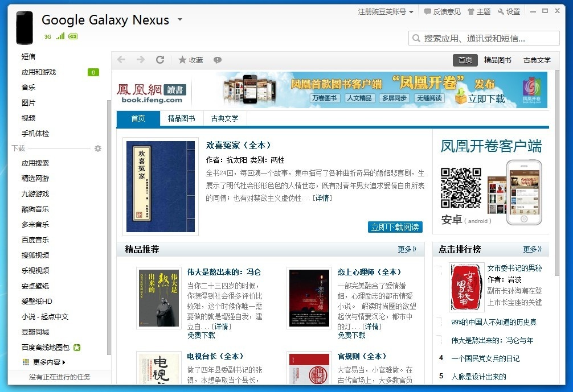Select the 首页 button in top toolbar
The height and width of the screenshot is (392, 573).
click(x=465, y=60)
